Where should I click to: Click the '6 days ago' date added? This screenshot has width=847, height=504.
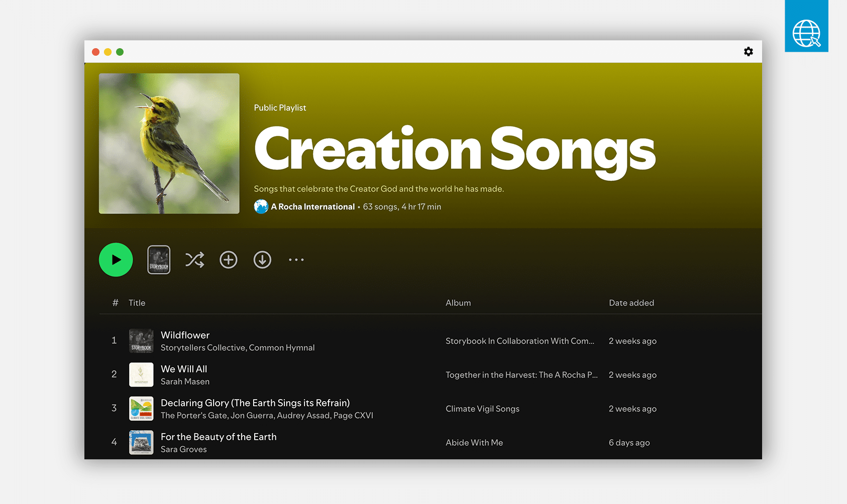click(x=629, y=443)
